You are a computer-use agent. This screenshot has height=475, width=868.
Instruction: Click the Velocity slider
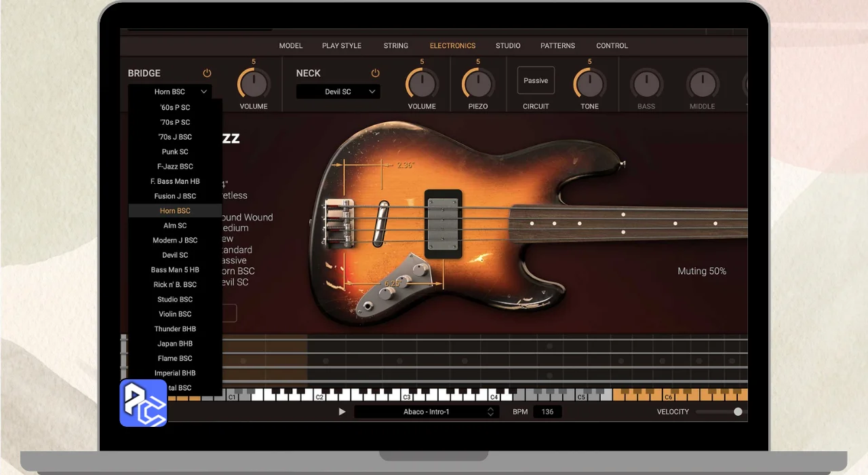[719, 412]
